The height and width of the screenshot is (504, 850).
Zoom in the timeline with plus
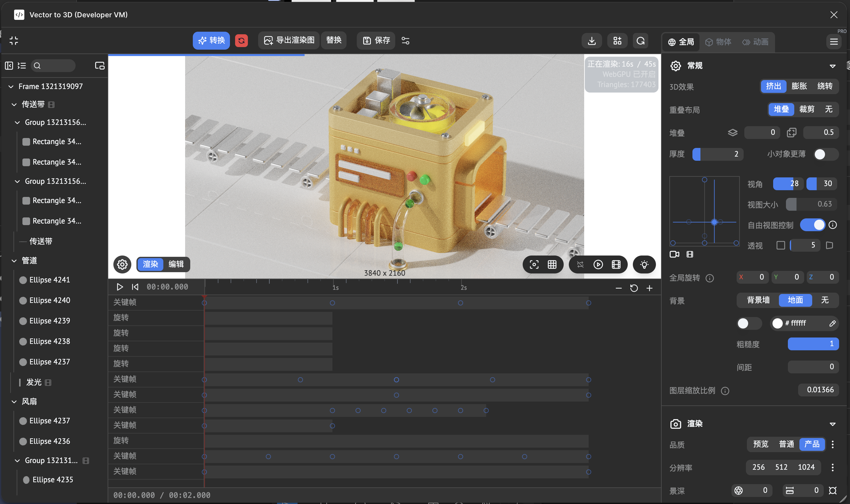[649, 288]
